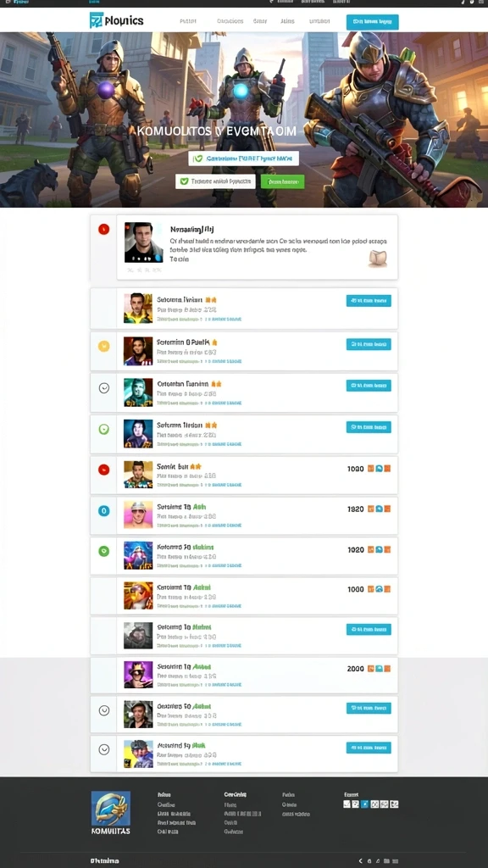Toggle the checkbox button left of the green hero button
Viewport: 488px width, 868px height.
pos(215,181)
